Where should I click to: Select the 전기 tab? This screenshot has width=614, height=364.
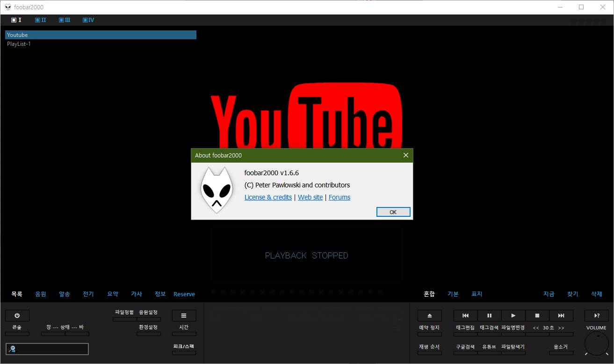(x=88, y=294)
